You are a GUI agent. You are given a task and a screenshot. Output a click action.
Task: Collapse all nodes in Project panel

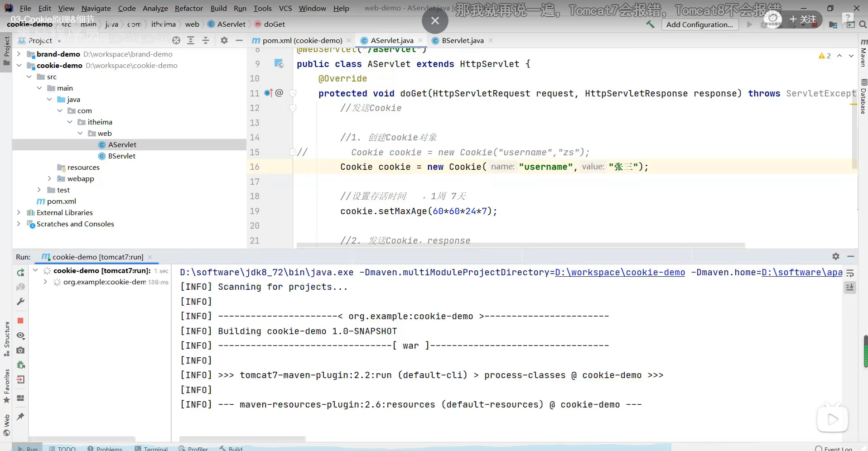[206, 41]
